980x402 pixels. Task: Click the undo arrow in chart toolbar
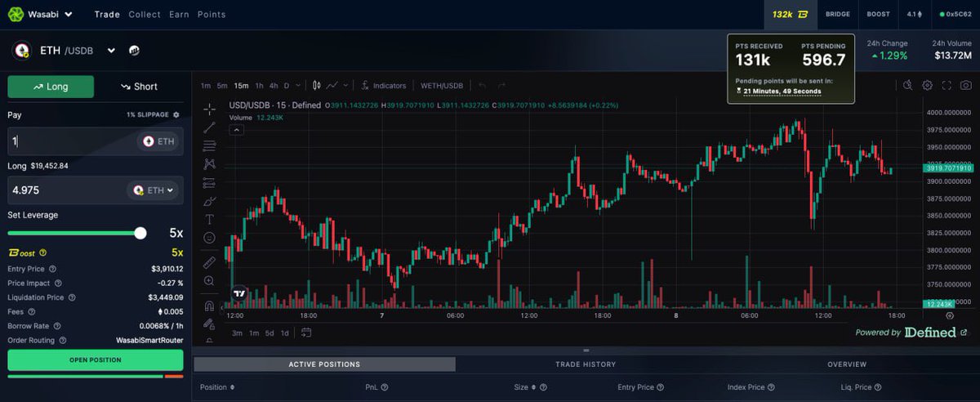click(x=482, y=85)
